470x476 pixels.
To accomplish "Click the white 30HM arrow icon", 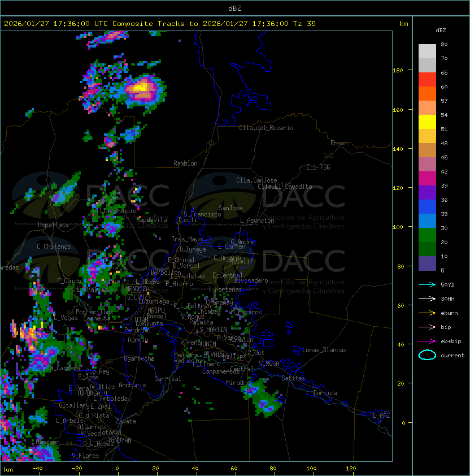I will pos(427,298).
